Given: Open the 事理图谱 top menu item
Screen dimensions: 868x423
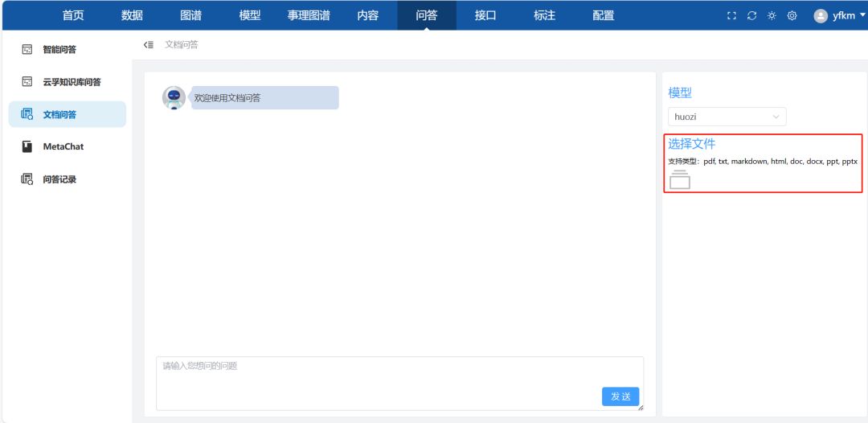Looking at the screenshot, I should pyautogui.click(x=309, y=15).
